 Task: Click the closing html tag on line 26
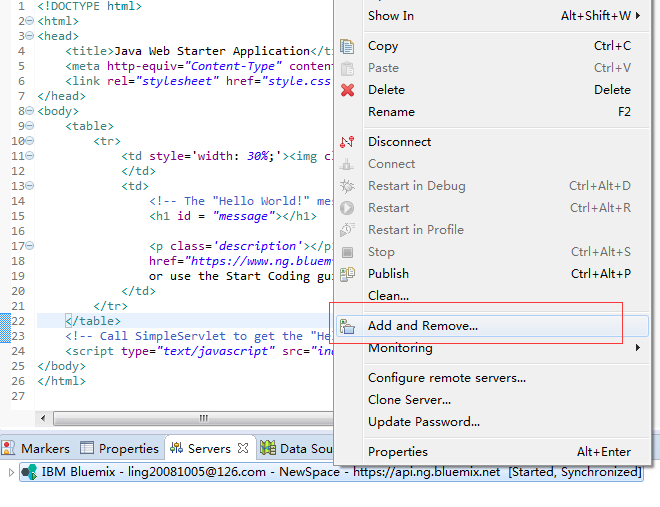(x=61, y=381)
